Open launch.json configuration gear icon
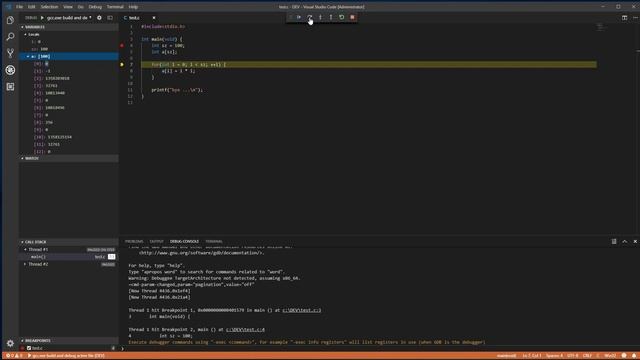Image resolution: width=640 pixels, height=360 pixels. click(99, 18)
